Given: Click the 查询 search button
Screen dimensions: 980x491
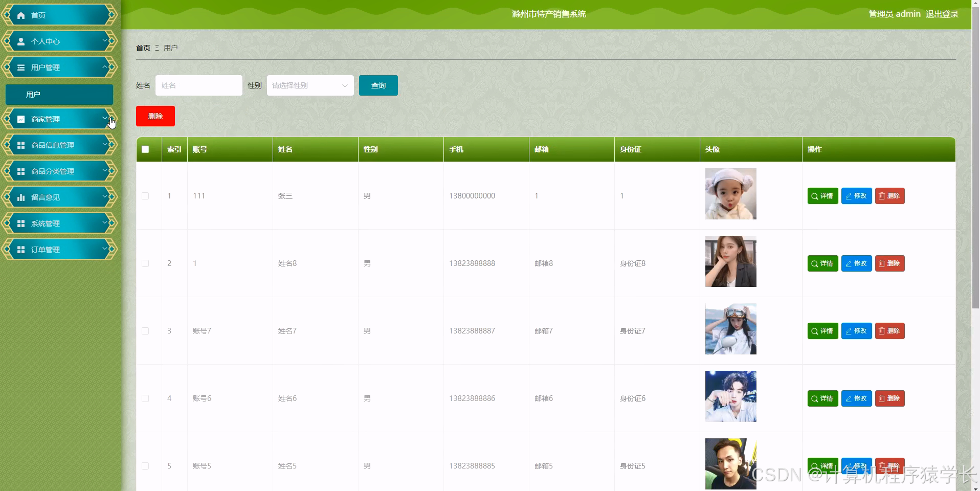Looking at the screenshot, I should pos(378,85).
